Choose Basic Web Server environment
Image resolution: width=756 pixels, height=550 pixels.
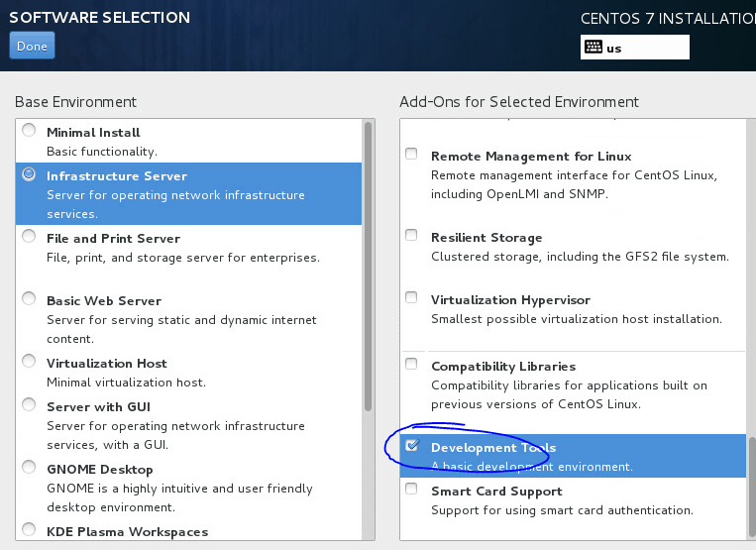click(29, 299)
